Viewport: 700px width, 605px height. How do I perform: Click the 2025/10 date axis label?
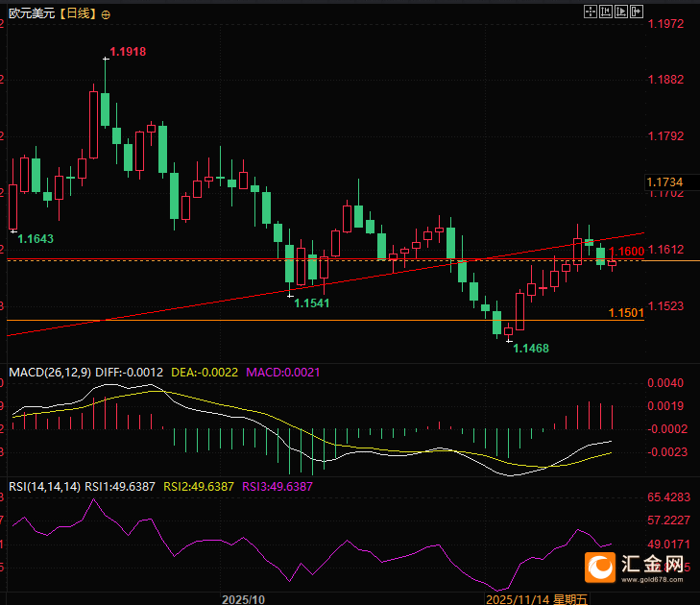[x=243, y=599]
